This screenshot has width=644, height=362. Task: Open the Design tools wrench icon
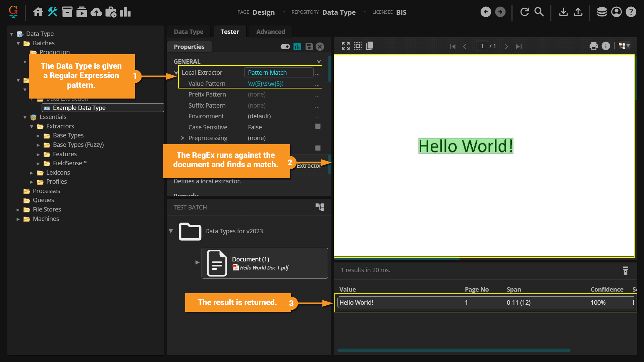(53, 12)
